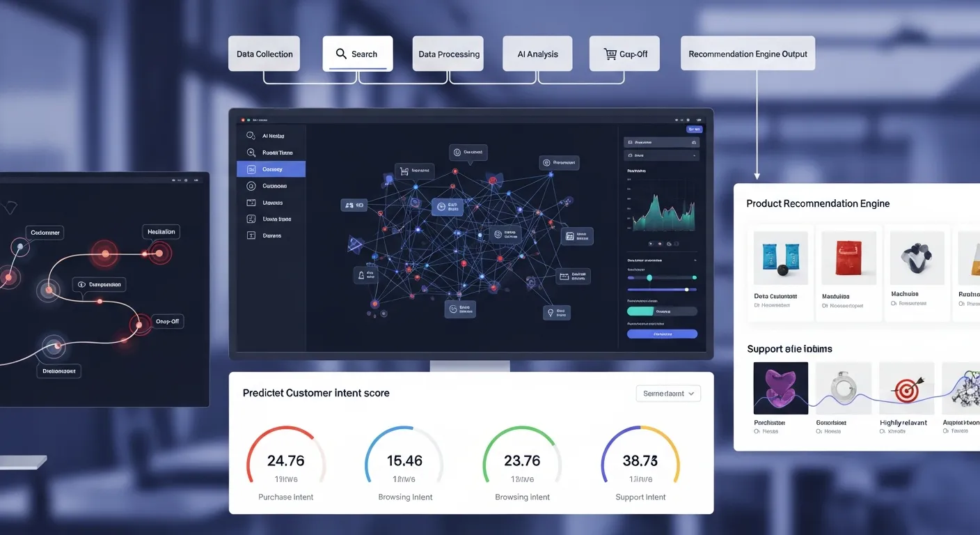Select the Data Processing pipeline step
Image resolution: width=980 pixels, height=535 pixels.
point(449,54)
